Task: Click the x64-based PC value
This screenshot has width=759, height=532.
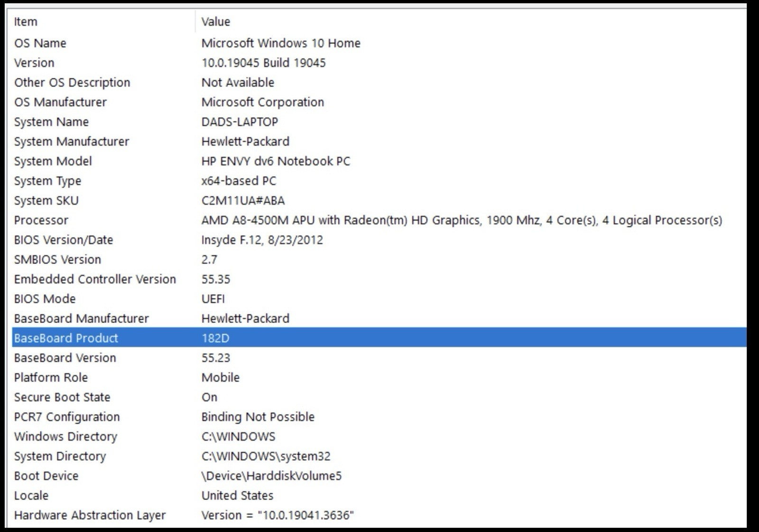Action: coord(239,181)
